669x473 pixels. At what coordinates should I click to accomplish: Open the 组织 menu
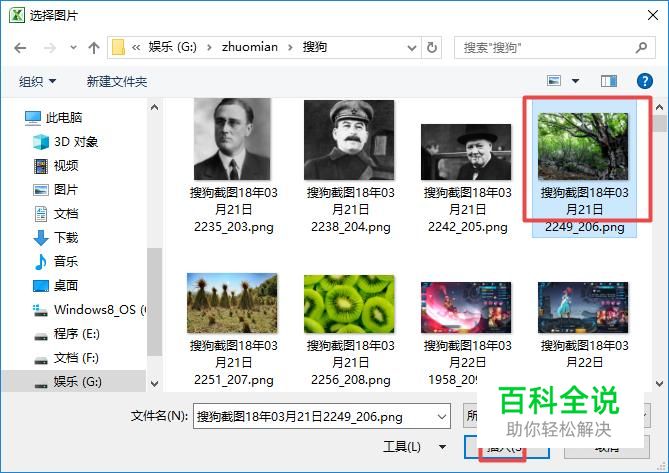(x=37, y=81)
